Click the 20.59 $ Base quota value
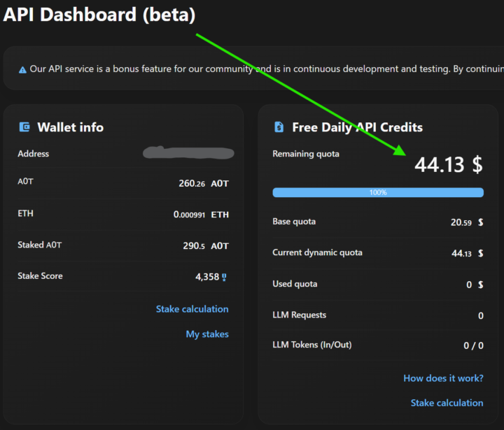Image resolution: width=504 pixels, height=430 pixels. [467, 222]
